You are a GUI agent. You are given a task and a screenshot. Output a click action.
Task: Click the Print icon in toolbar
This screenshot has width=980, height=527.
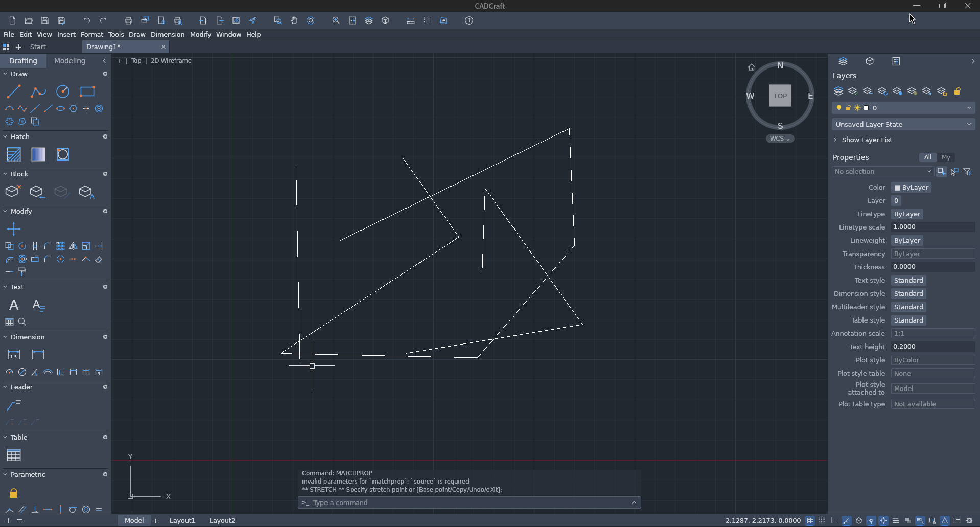(129, 20)
